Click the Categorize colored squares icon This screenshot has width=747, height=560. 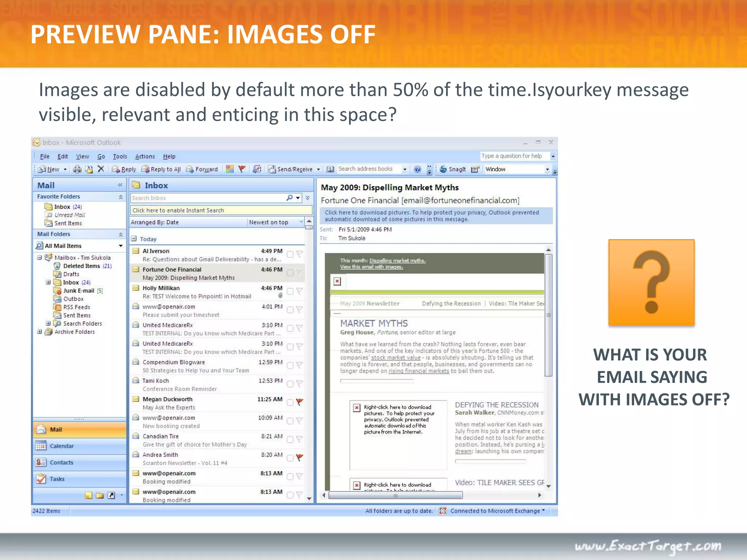point(230,169)
